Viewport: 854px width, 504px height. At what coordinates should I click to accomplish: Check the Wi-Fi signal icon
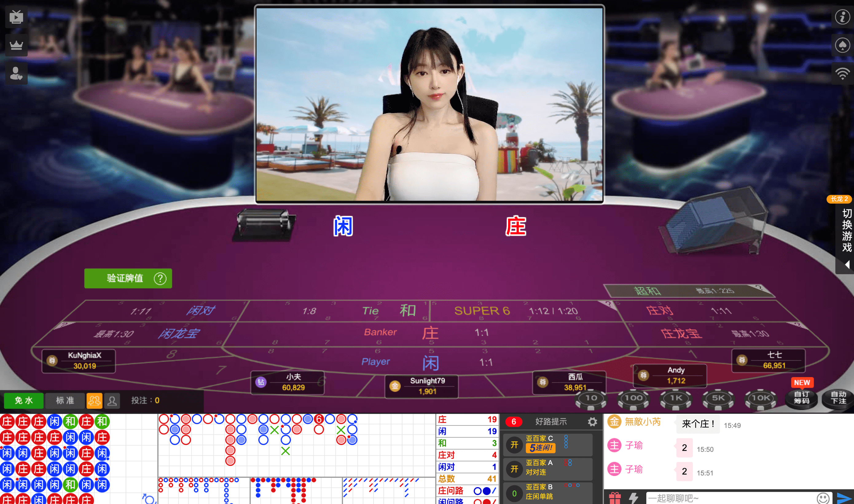click(x=842, y=73)
